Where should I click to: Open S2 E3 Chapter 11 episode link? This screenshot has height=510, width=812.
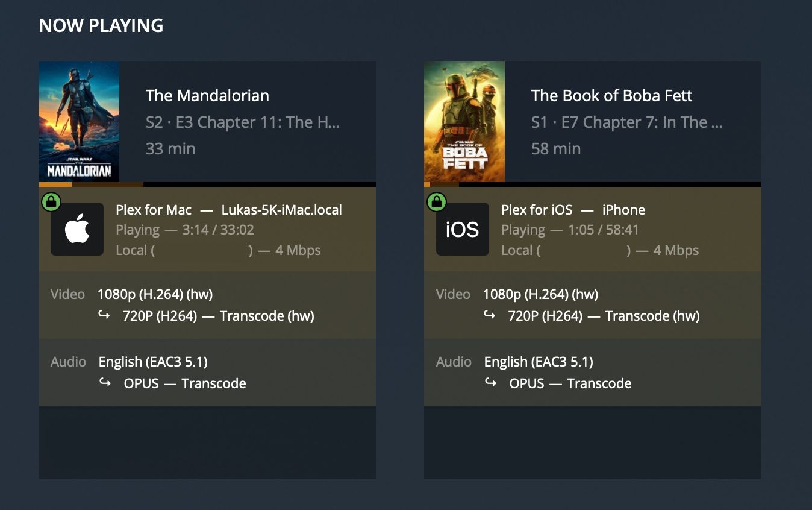[243, 122]
